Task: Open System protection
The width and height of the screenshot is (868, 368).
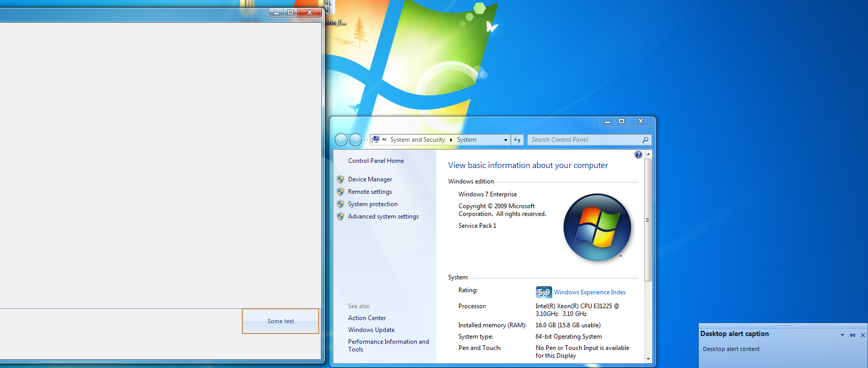Action: [373, 204]
